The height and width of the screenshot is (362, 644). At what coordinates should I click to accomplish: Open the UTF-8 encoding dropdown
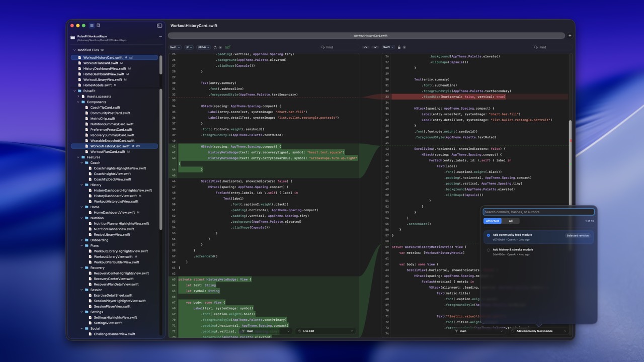203,47
